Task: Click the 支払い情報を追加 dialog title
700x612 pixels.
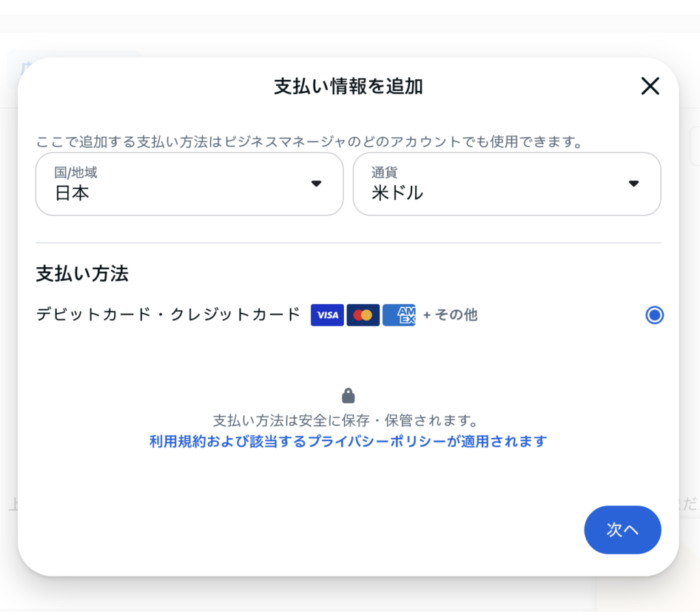Action: [x=348, y=87]
